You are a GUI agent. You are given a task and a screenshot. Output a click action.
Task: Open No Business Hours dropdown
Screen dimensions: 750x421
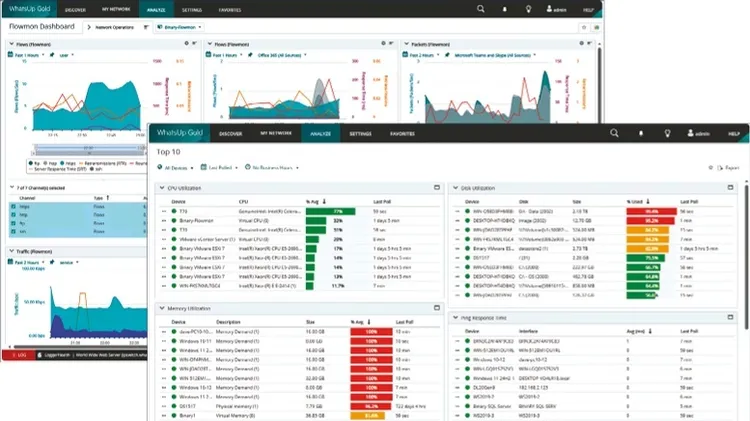[272, 167]
